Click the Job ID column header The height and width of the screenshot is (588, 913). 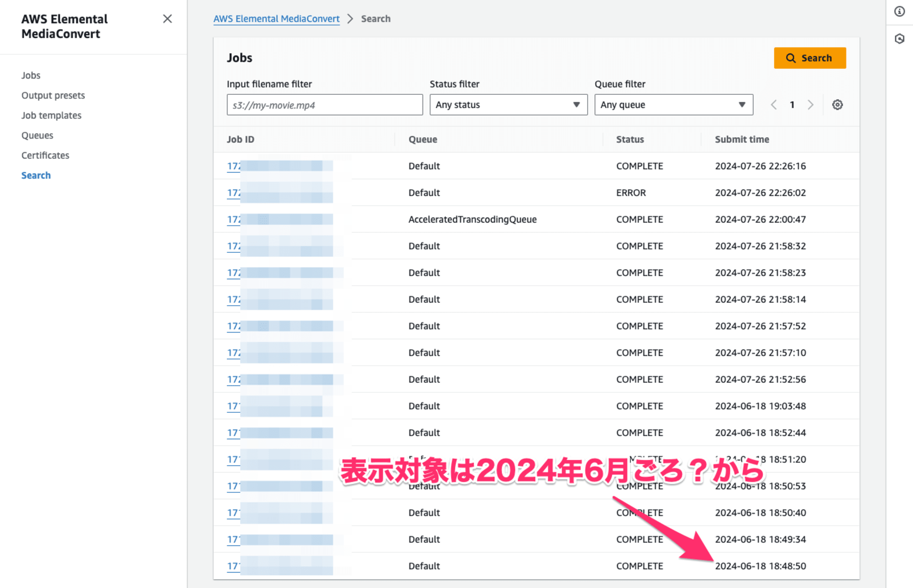[241, 139]
